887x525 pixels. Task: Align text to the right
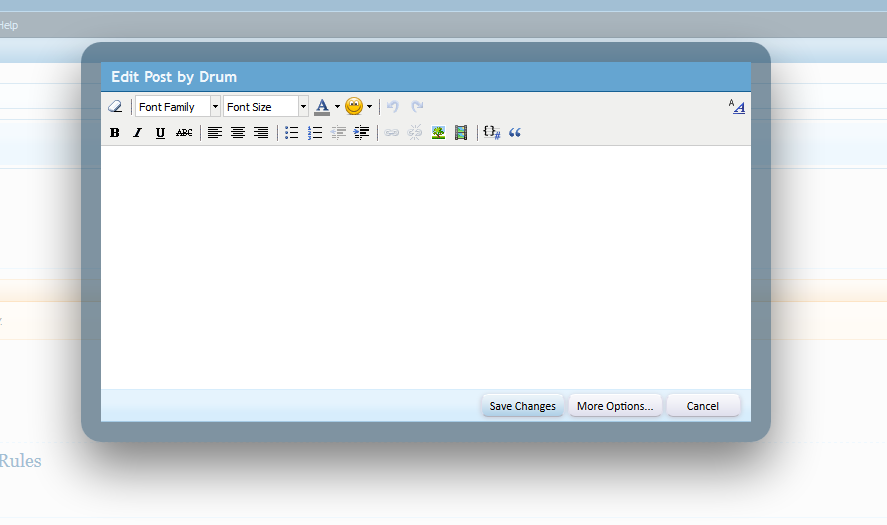click(x=261, y=132)
